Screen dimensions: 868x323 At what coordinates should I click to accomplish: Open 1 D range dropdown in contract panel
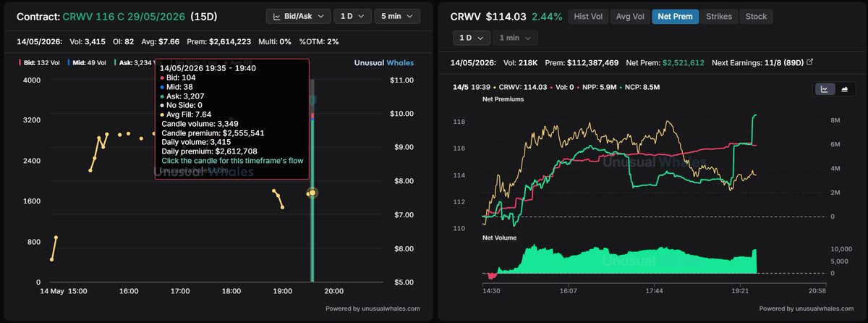click(352, 16)
